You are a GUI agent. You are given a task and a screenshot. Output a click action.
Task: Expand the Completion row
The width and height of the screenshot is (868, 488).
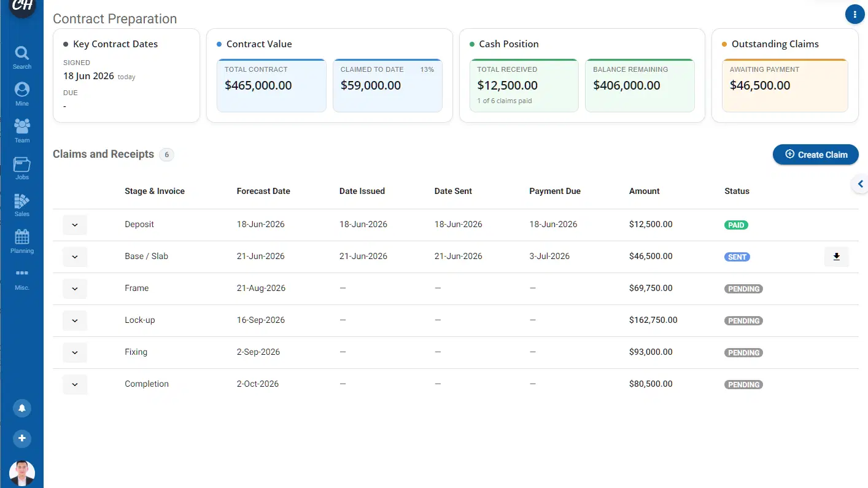tap(75, 384)
